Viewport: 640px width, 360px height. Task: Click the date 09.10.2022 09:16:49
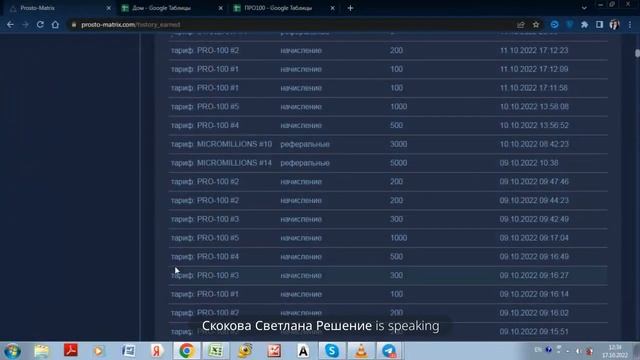[x=534, y=257]
